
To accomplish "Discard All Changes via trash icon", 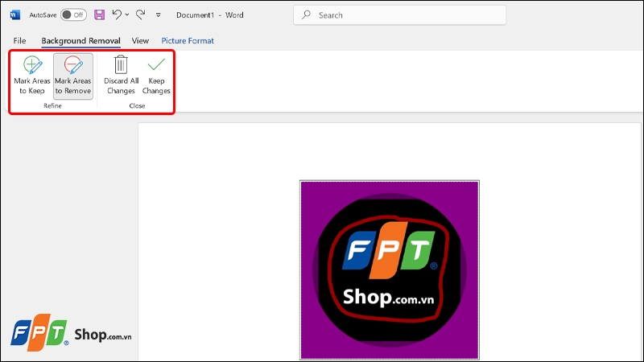I will [121, 76].
